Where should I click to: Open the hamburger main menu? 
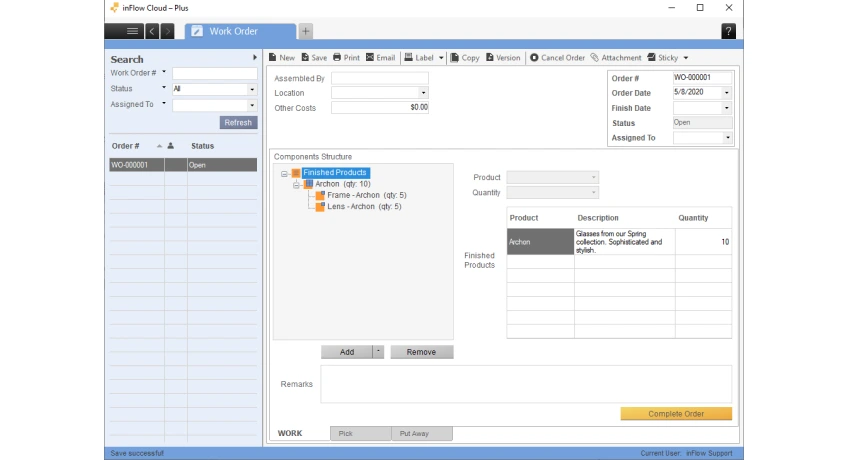click(132, 31)
